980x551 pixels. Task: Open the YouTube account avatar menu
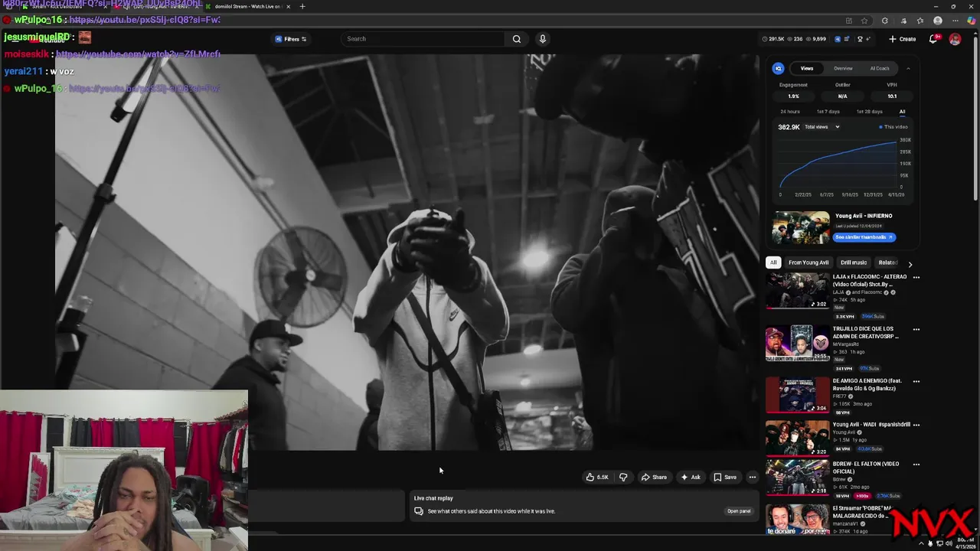pyautogui.click(x=955, y=39)
